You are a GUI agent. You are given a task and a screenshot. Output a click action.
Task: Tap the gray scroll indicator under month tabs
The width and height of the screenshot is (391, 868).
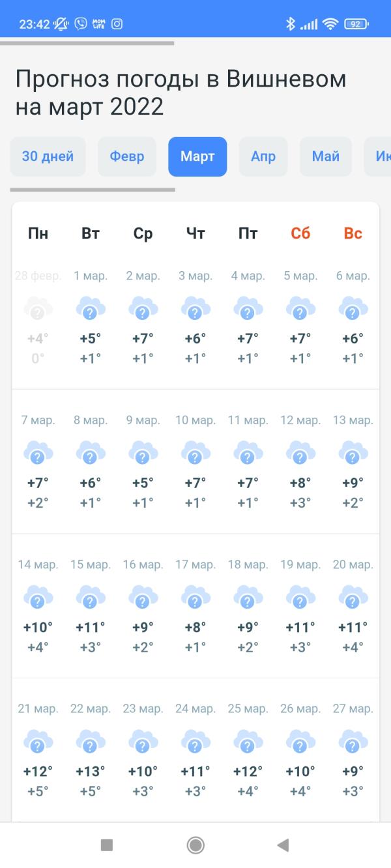[93, 190]
